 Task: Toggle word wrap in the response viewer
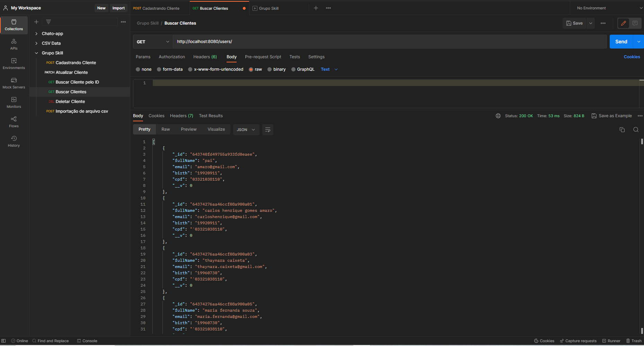click(268, 130)
